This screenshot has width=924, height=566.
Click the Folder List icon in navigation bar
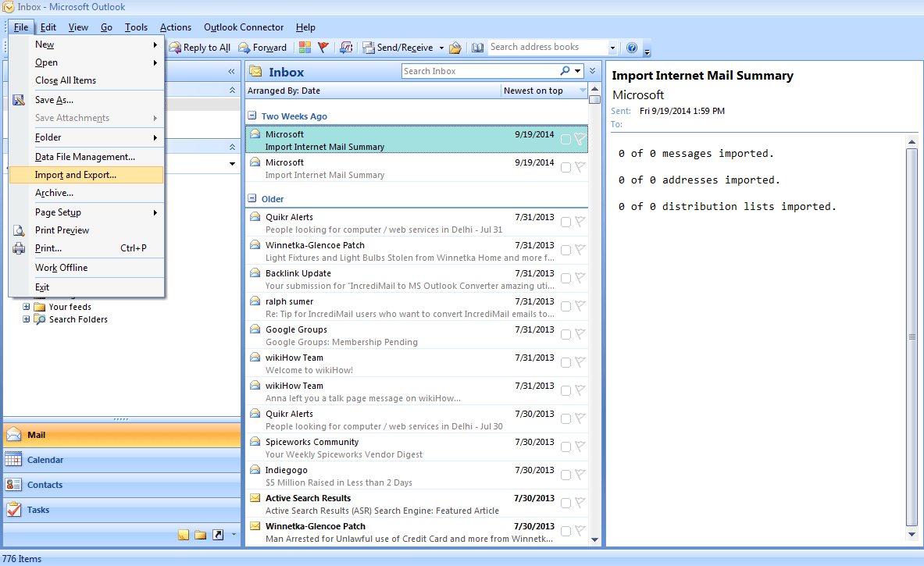pos(201,534)
